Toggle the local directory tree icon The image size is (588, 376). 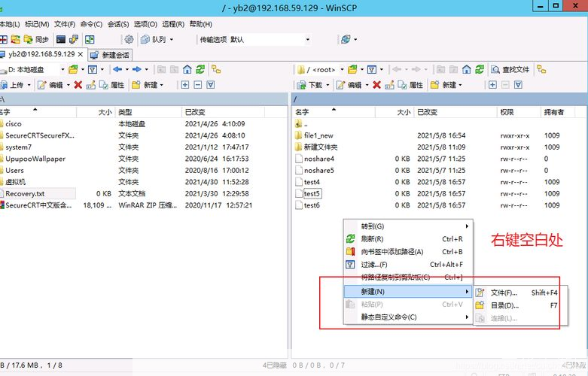pos(216,69)
